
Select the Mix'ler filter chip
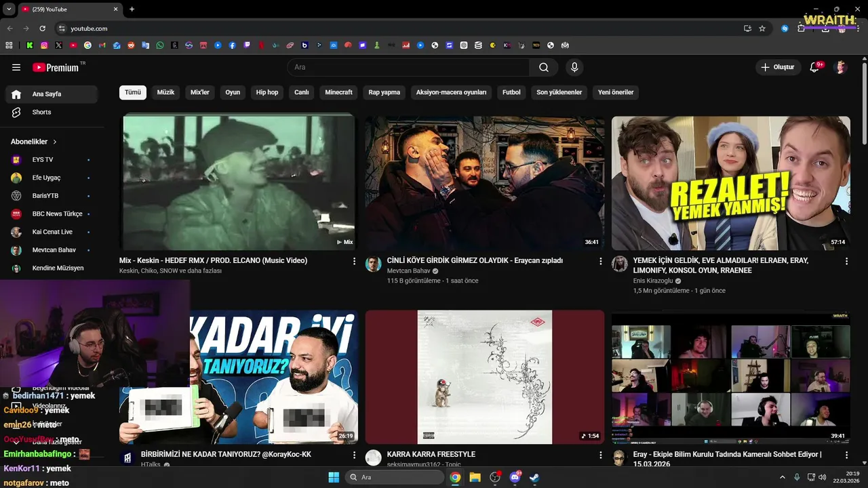pyautogui.click(x=200, y=92)
